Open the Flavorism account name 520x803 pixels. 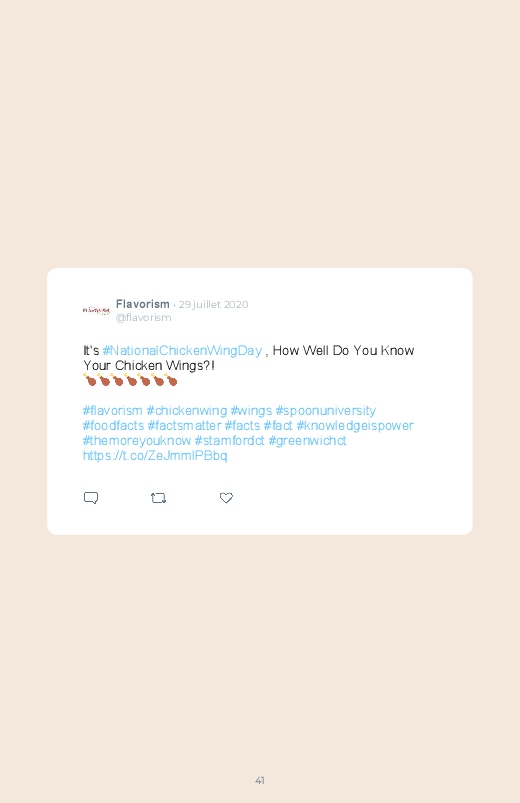click(x=142, y=304)
